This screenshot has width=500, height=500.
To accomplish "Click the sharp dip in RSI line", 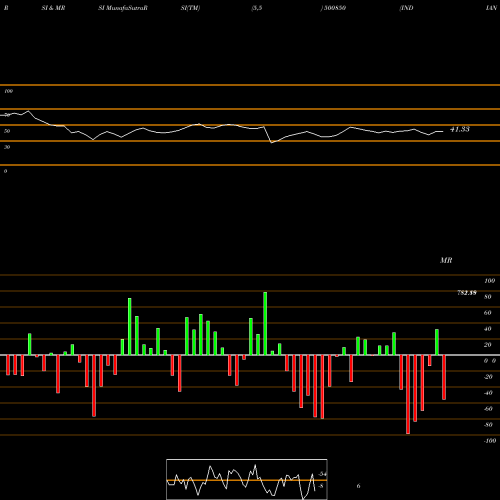I will (x=272, y=142).
